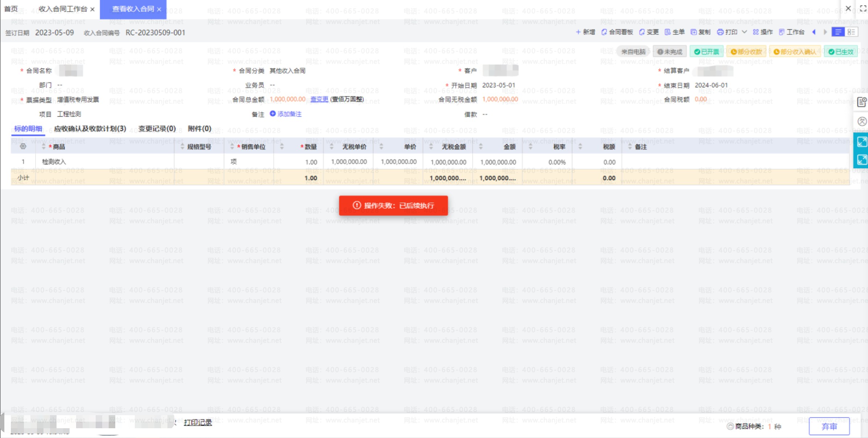Open the table column settings gear
Image resolution: width=868 pixels, height=438 pixels.
[23, 147]
